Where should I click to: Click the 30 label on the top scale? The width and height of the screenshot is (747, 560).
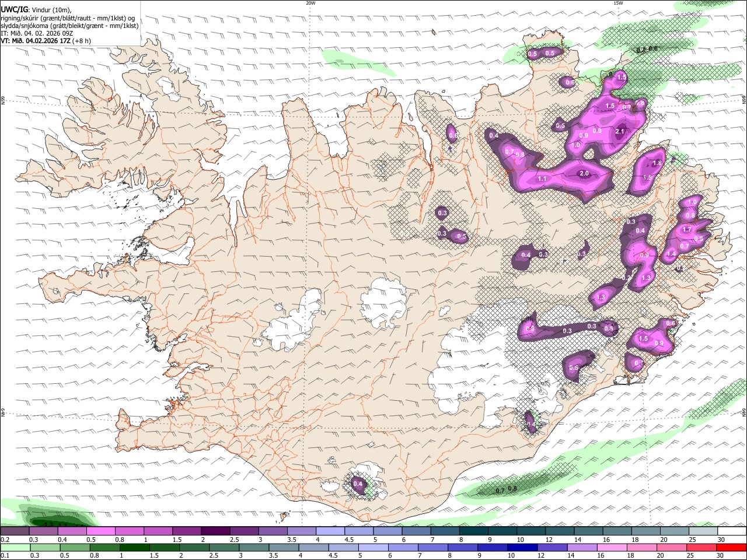click(721, 540)
